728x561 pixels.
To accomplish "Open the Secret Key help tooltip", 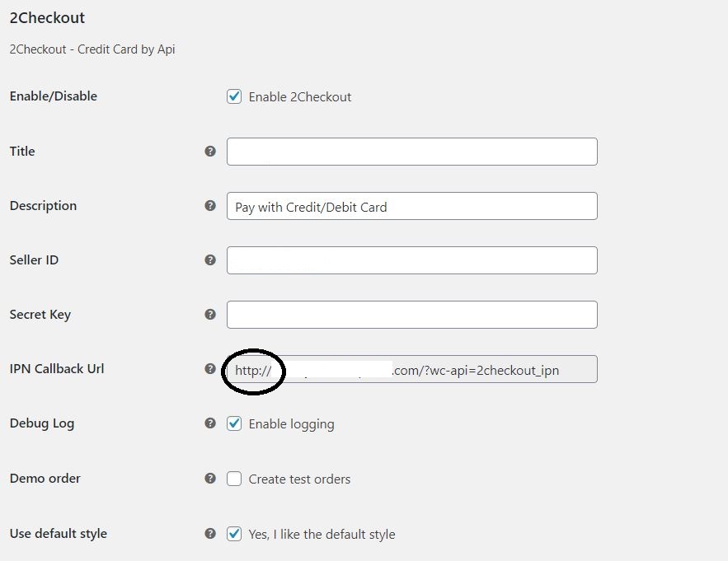I will pos(211,315).
